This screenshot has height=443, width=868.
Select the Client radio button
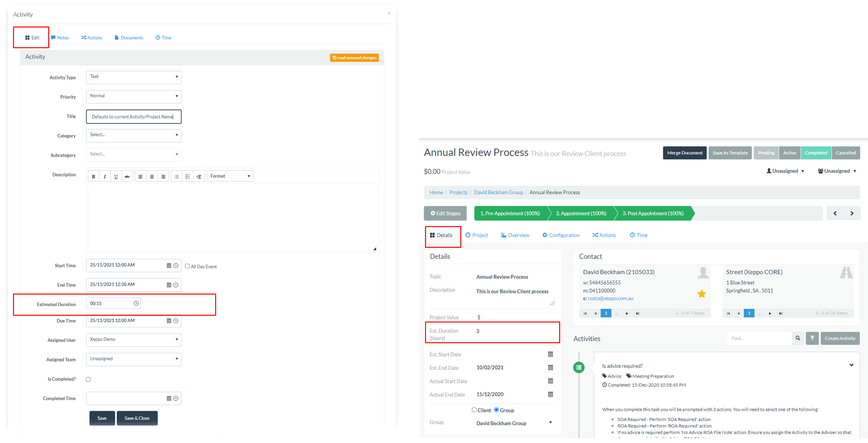tap(474, 409)
